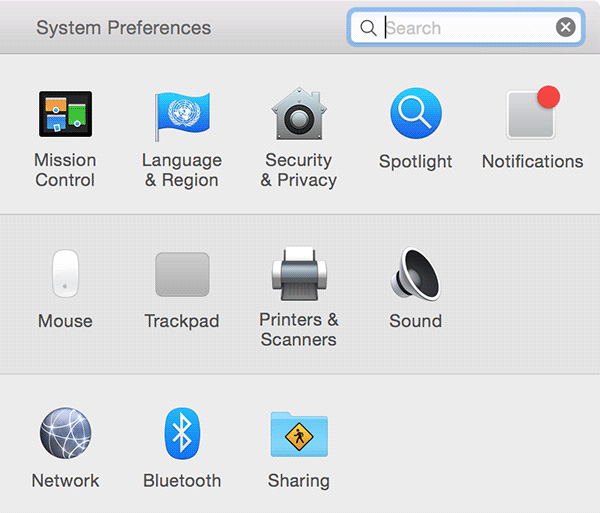Click the magnifying glass in the search field
Screen dimensions: 600x513
click(x=368, y=28)
